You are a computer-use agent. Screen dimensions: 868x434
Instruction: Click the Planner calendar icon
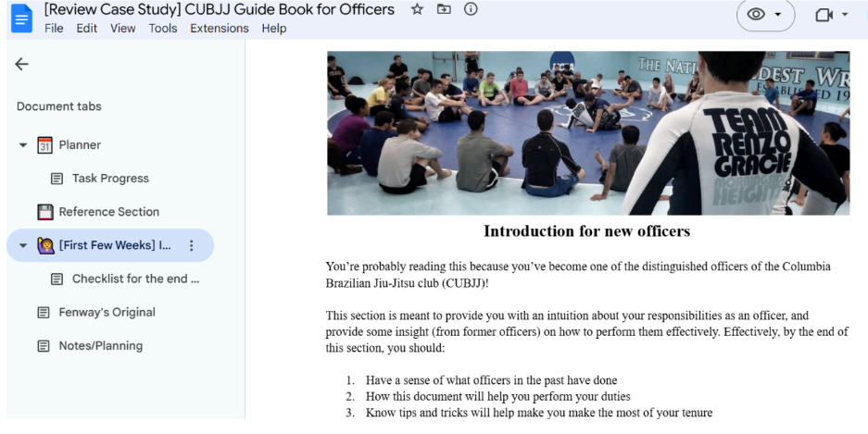(44, 145)
